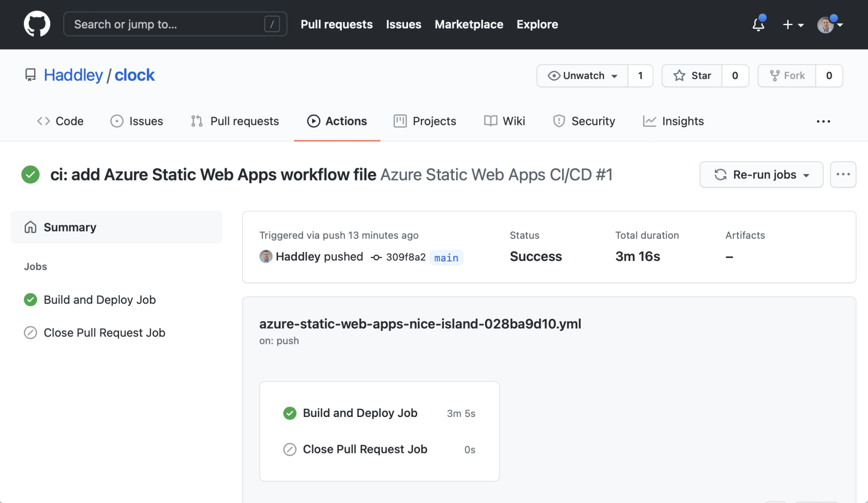Open the notifications bell
The height and width of the screenshot is (503, 868).
758,24
